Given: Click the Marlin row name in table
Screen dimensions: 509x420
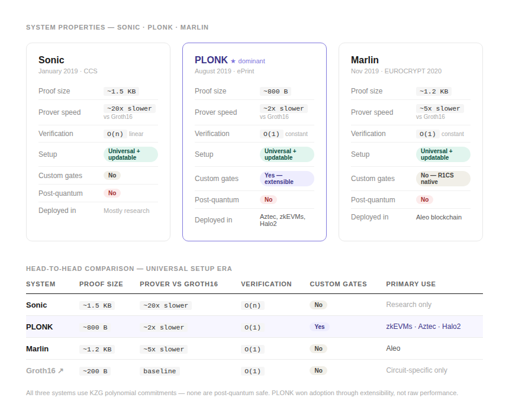Looking at the screenshot, I should (37, 349).
